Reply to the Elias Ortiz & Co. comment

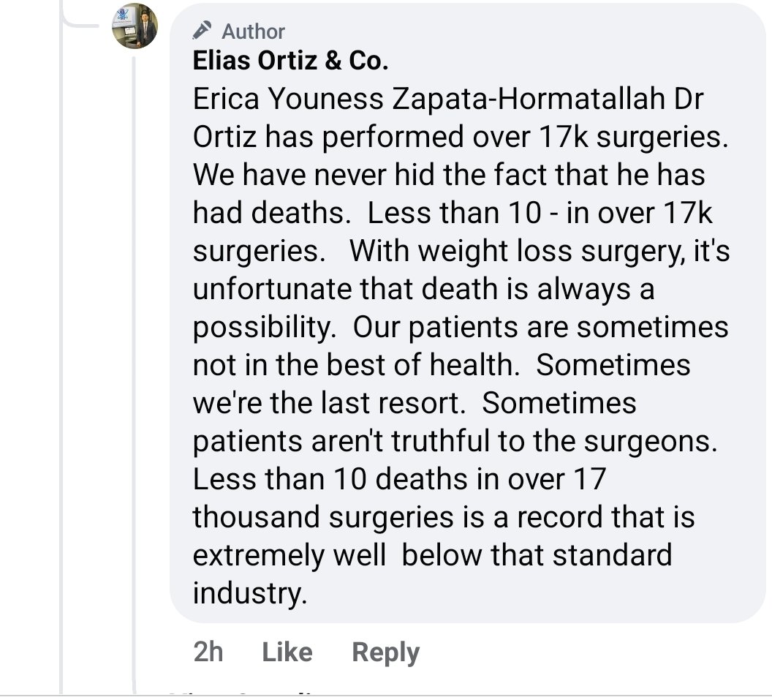(x=385, y=652)
